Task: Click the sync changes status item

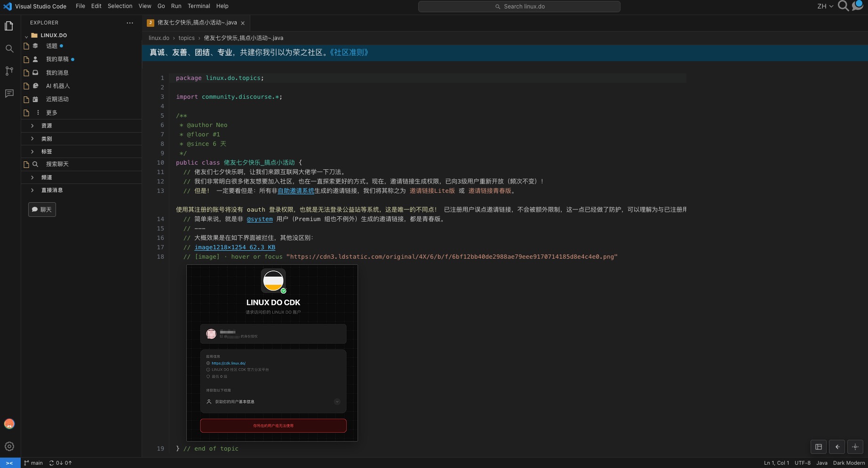Action: 61,463
